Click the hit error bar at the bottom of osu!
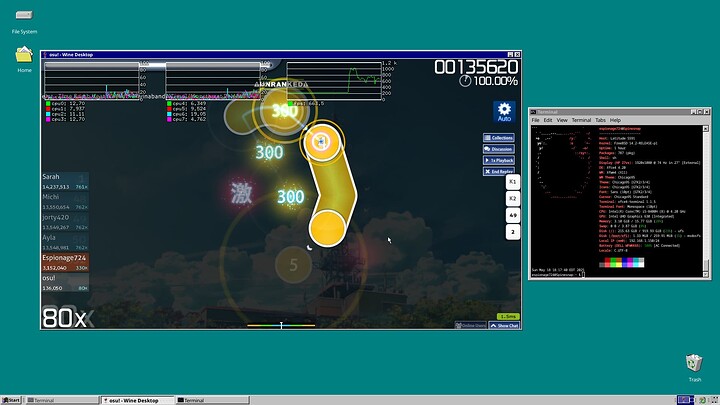Screen dimensions: 720x405 pyautogui.click(x=281, y=325)
